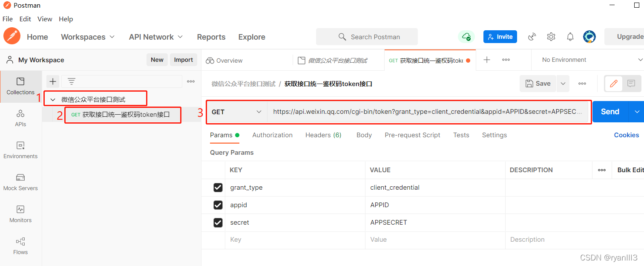This screenshot has width=644, height=266.
Task: Click the Upgrade button
Action: (625, 37)
